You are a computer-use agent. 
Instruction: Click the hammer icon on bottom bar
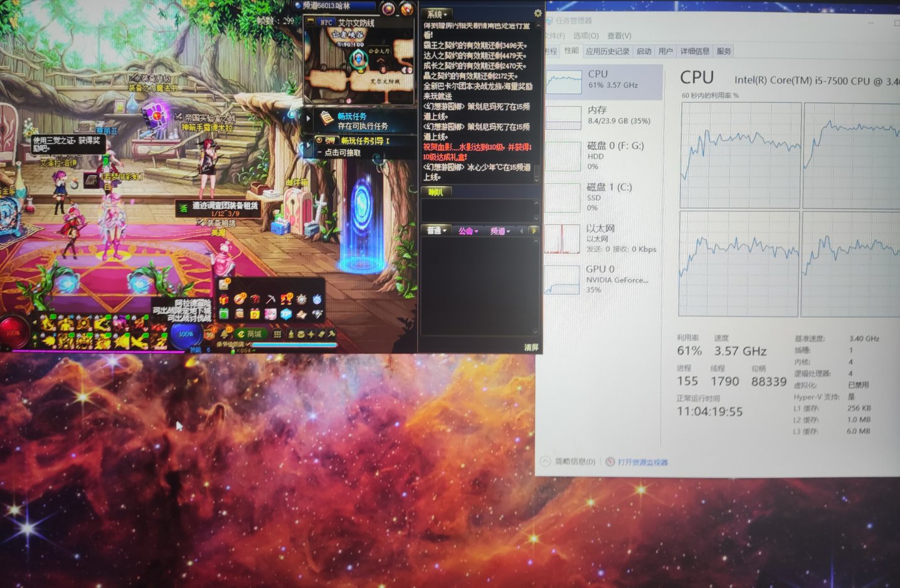[331, 334]
